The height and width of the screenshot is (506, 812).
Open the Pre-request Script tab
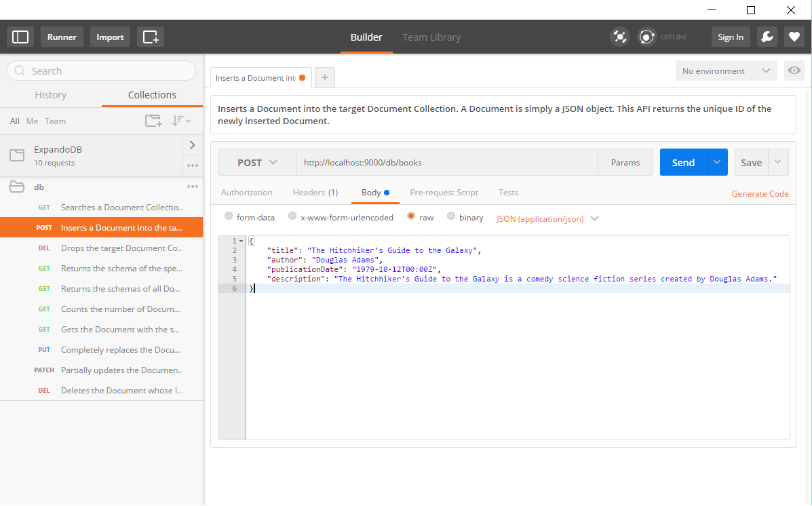coord(444,193)
